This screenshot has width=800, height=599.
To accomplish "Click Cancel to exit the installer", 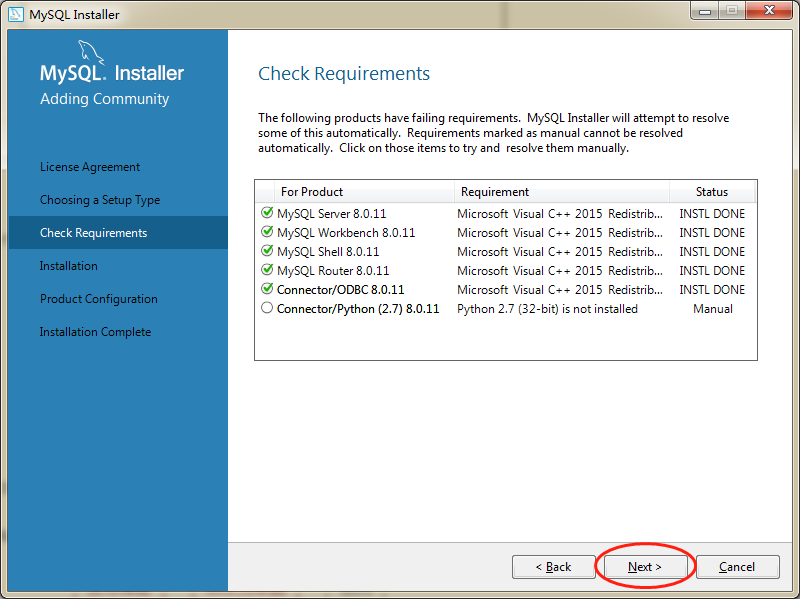I will click(736, 566).
